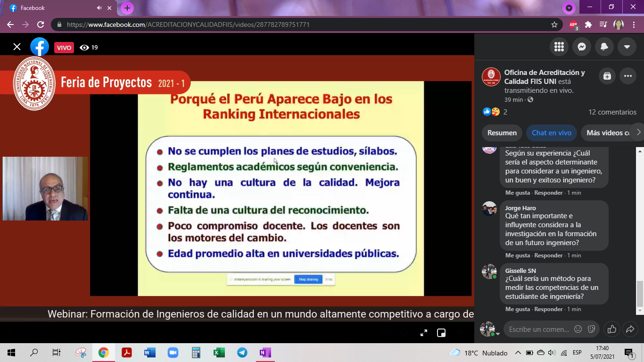Viewport: 644px width, 362px height.
Task: Open the Adblock Plus extension
Action: click(573, 25)
